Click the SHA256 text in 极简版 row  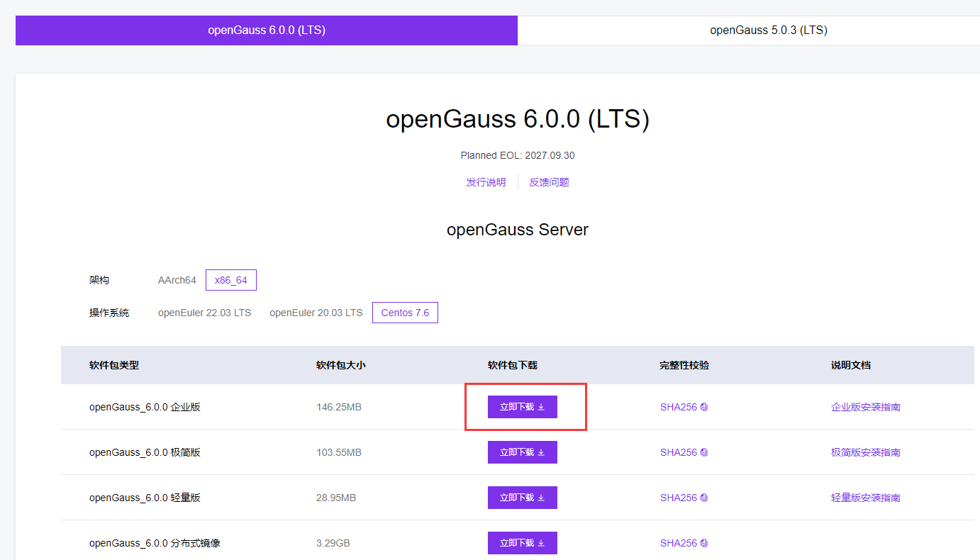tap(679, 452)
